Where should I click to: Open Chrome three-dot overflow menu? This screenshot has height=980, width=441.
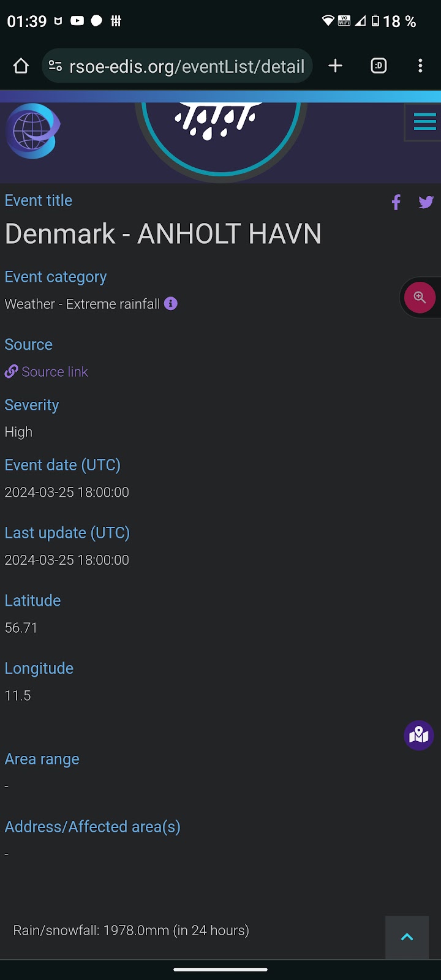pos(420,66)
